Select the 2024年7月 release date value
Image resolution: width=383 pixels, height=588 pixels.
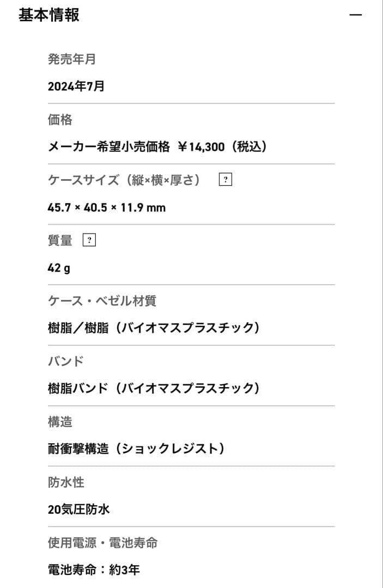(x=76, y=86)
